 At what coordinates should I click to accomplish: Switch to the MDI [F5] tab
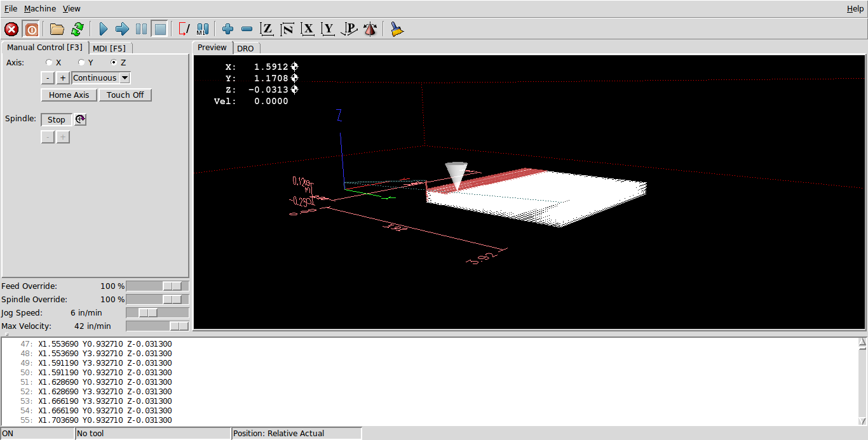[x=109, y=48]
